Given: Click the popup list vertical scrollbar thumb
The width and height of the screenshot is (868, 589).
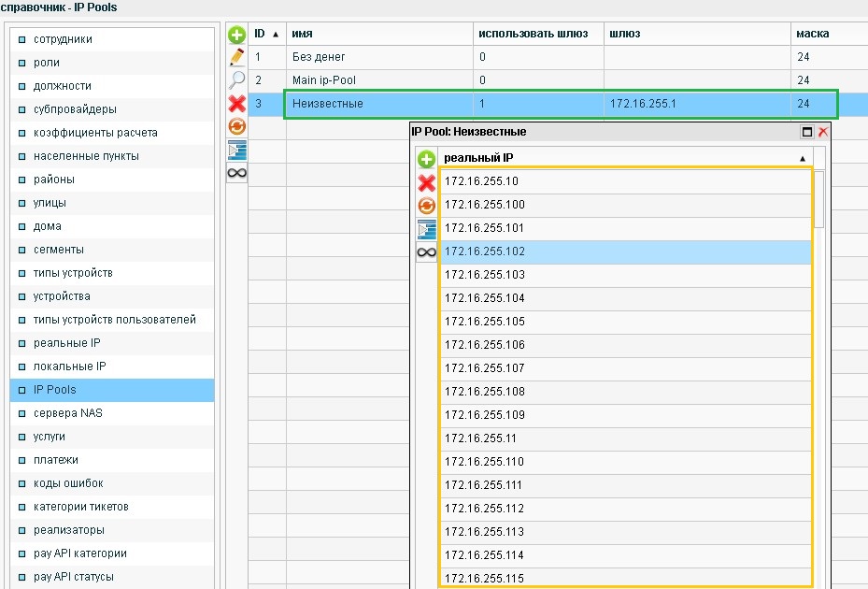Looking at the screenshot, I should point(818,201).
